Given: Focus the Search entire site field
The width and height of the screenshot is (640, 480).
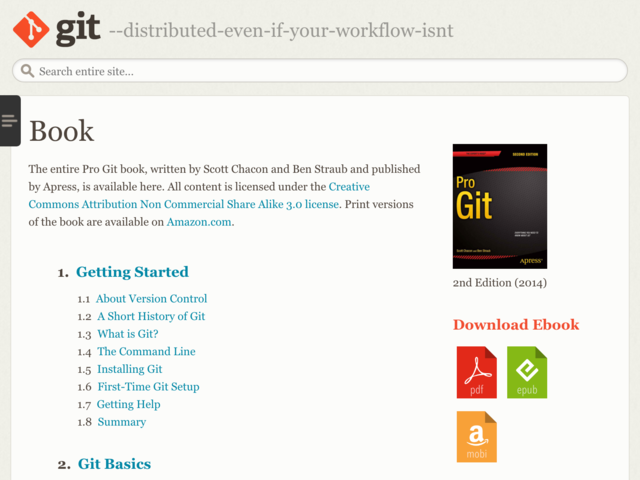Looking at the screenshot, I should click(x=320, y=71).
